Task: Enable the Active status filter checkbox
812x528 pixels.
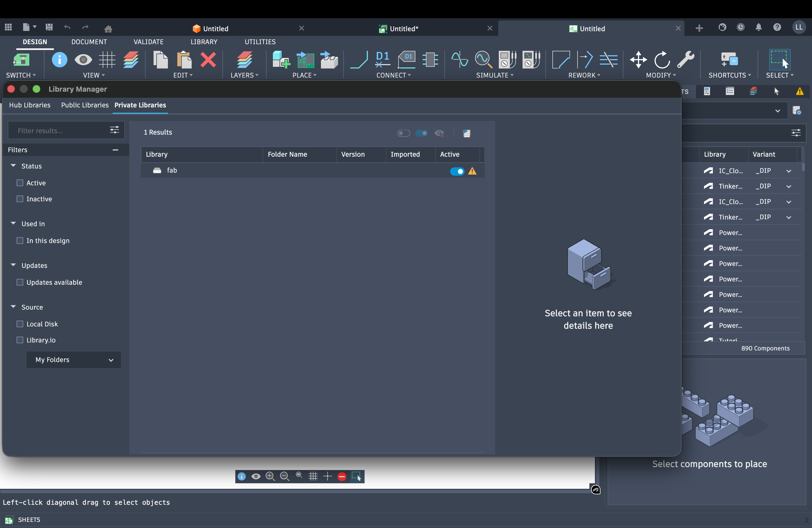Action: click(x=20, y=183)
